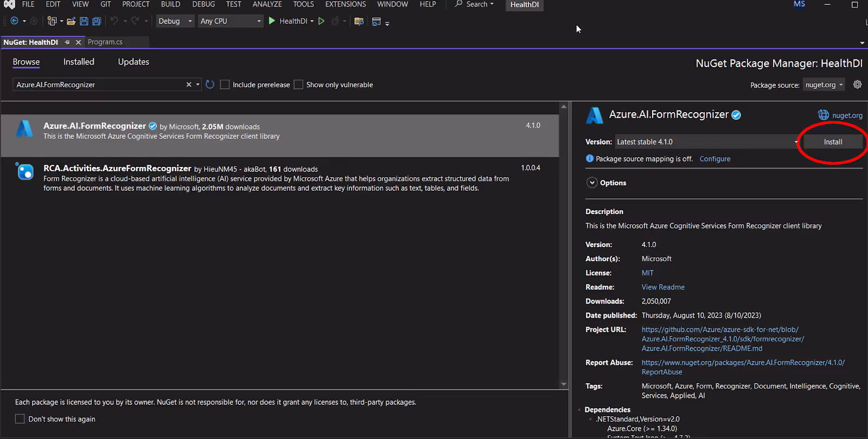Click the MS account badge
Image resolution: width=868 pixels, height=439 pixels.
(799, 4)
